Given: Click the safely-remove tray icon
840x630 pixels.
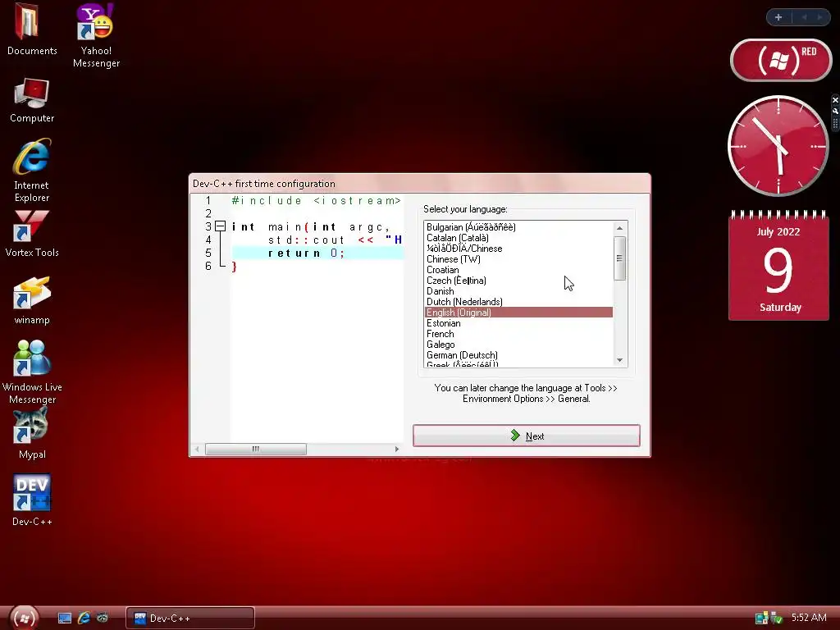Looking at the screenshot, I should click(776, 619).
